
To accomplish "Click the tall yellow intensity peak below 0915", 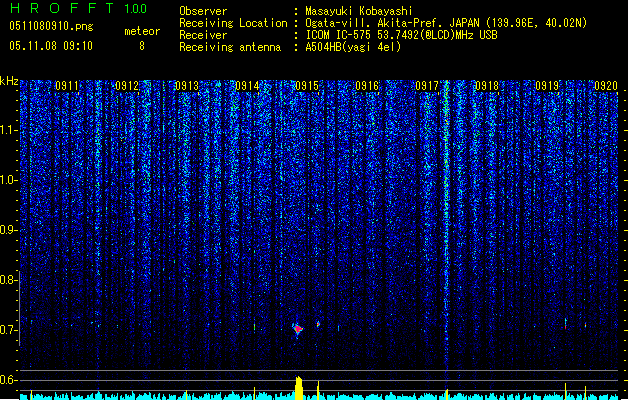I will pyautogui.click(x=298, y=388).
